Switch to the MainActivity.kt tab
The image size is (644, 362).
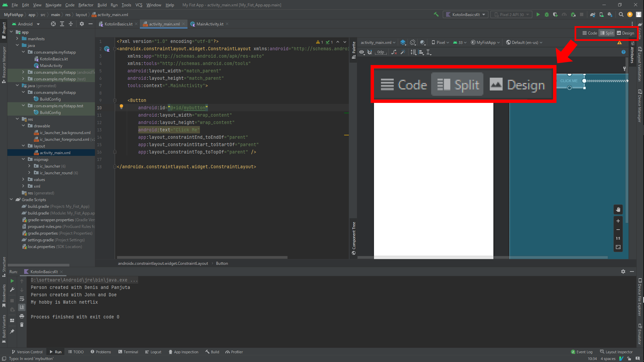coord(209,24)
